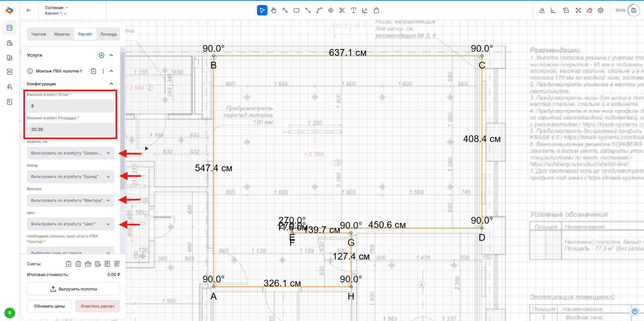644x321 pixels.
Task: Open the three-dot menu for Монтаж ПВХ полотна 1
Action: 103,71
